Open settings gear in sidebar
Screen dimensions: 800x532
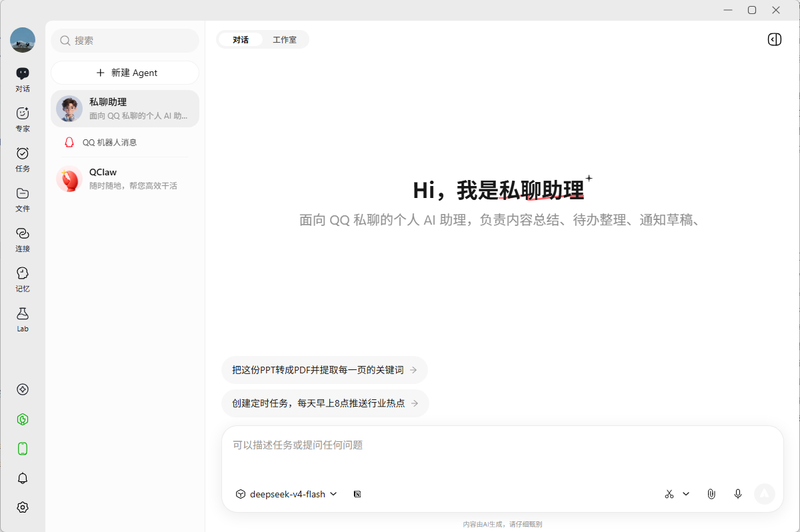coord(23,507)
